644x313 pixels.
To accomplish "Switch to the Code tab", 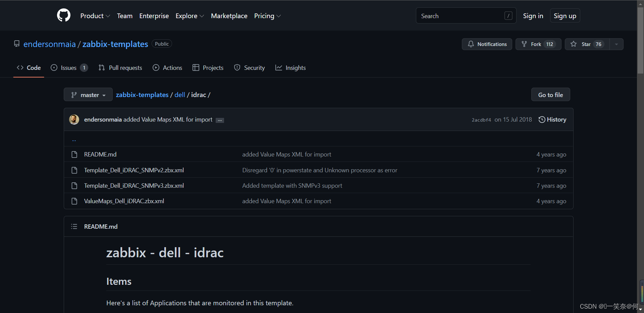I will pos(29,68).
